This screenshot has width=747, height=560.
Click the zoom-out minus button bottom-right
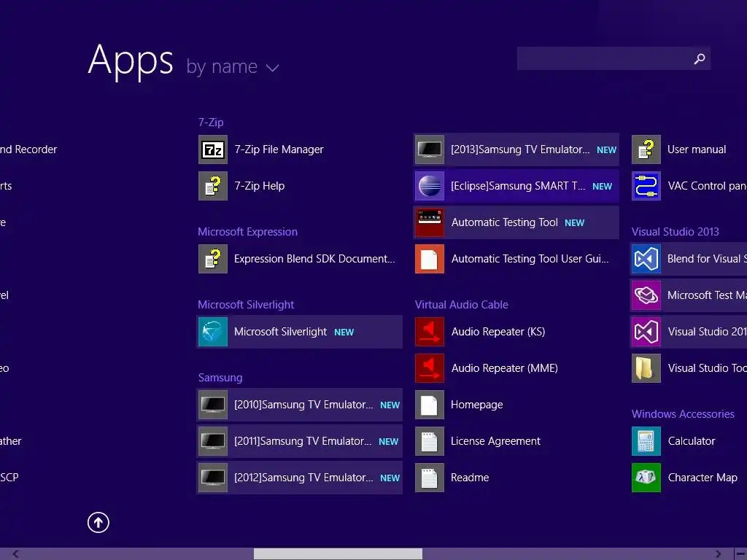[x=741, y=554]
